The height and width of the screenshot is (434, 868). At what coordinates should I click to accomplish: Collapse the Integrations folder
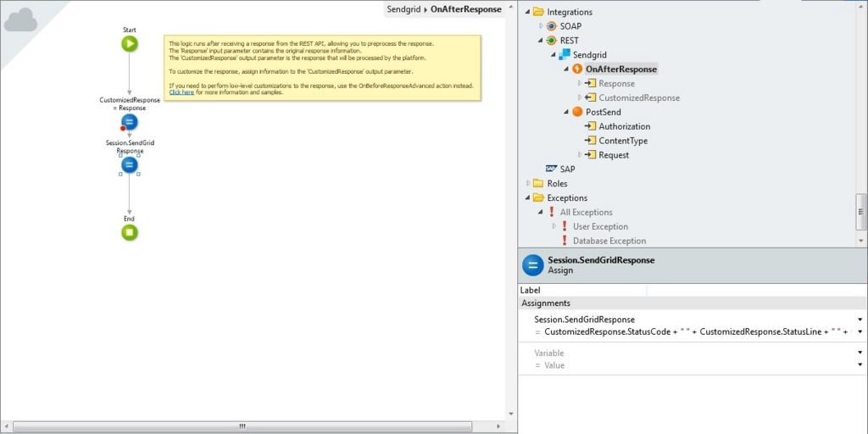click(x=527, y=12)
